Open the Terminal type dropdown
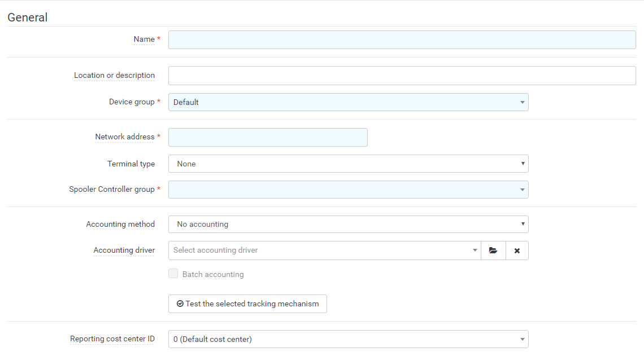The height and width of the screenshot is (356, 644). pos(348,164)
